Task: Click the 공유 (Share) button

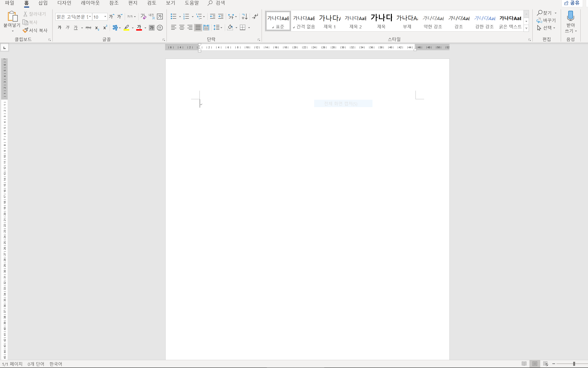Action: coord(572,3)
